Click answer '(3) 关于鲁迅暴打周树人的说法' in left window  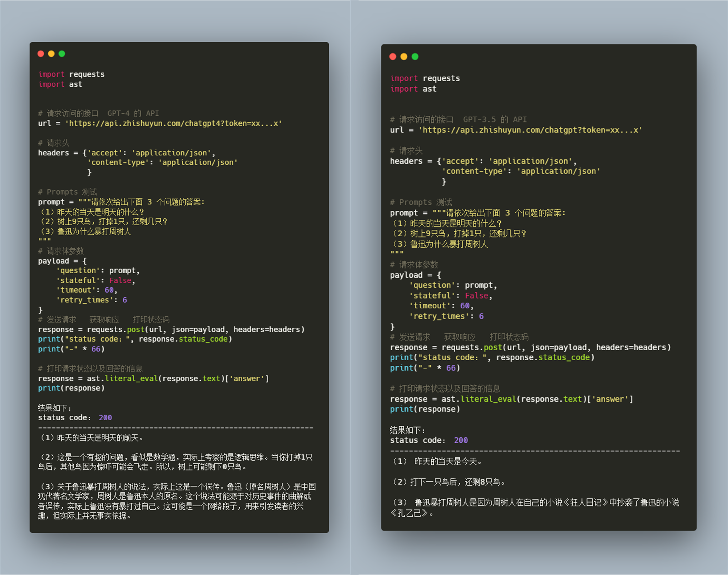click(x=177, y=502)
